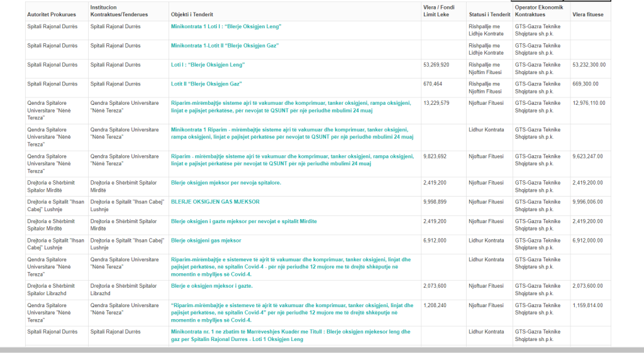644x353 pixels.
Task: Open Lotit II "Blerje Oksigjen Gaz" tender worth 670,464
Action: (206, 84)
